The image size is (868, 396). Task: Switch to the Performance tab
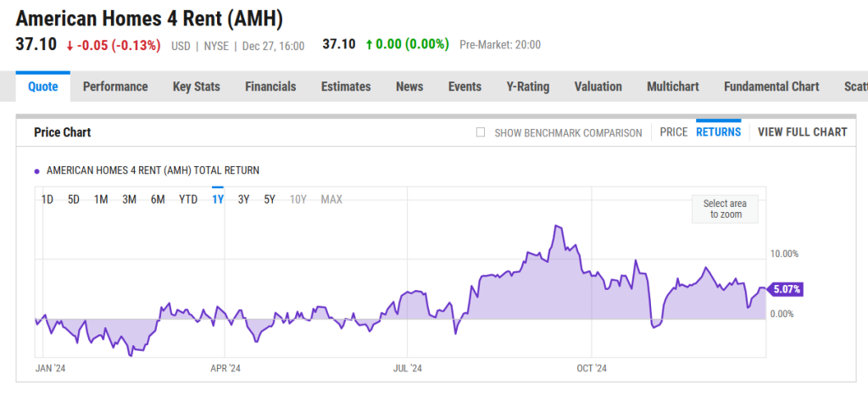(x=115, y=87)
